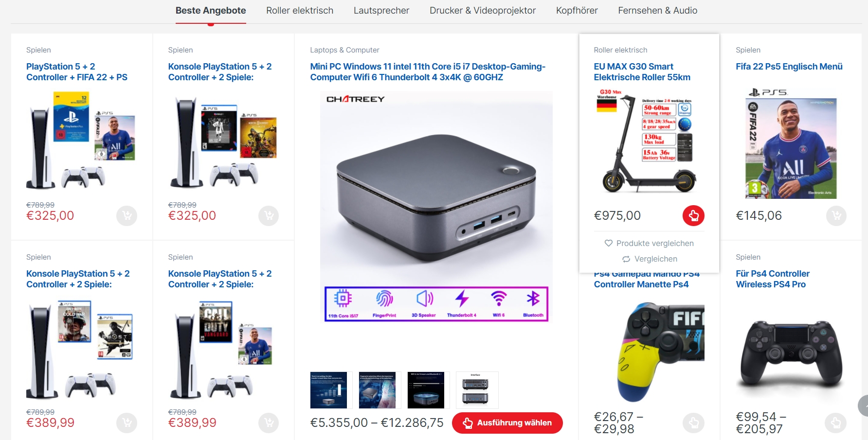Add Fifa 22 Ps5 Englisch Menü to cart

point(836,215)
